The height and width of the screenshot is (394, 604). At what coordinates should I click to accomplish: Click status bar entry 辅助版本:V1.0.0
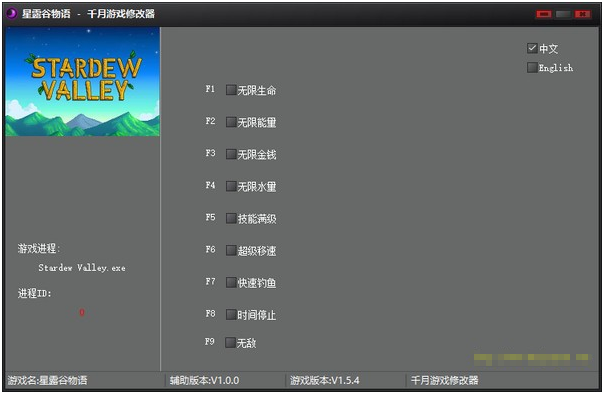[x=205, y=381]
